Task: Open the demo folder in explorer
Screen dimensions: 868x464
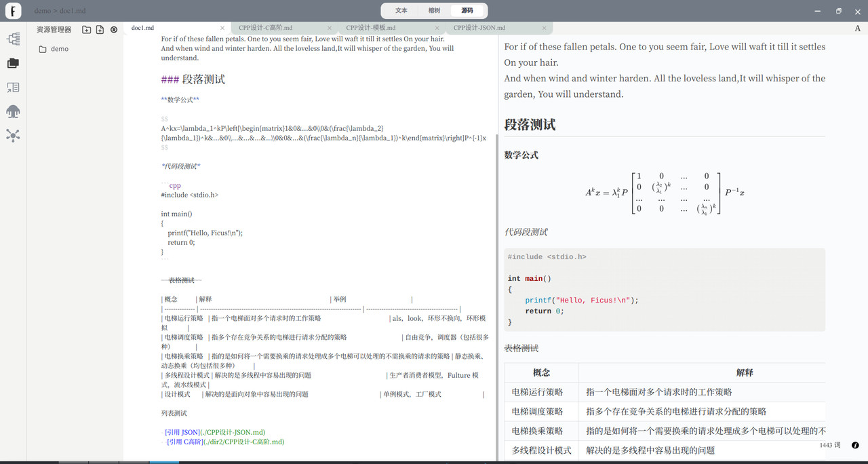Action: pos(54,49)
